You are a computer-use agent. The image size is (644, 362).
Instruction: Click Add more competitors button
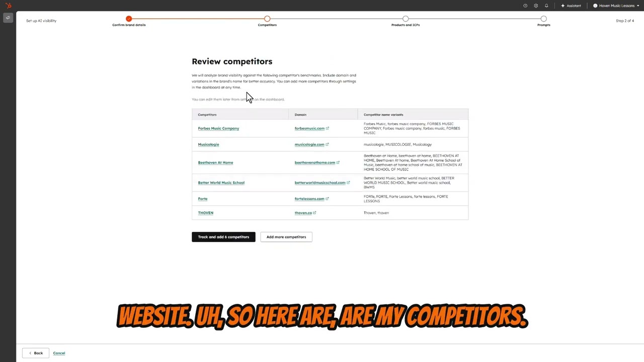286,237
